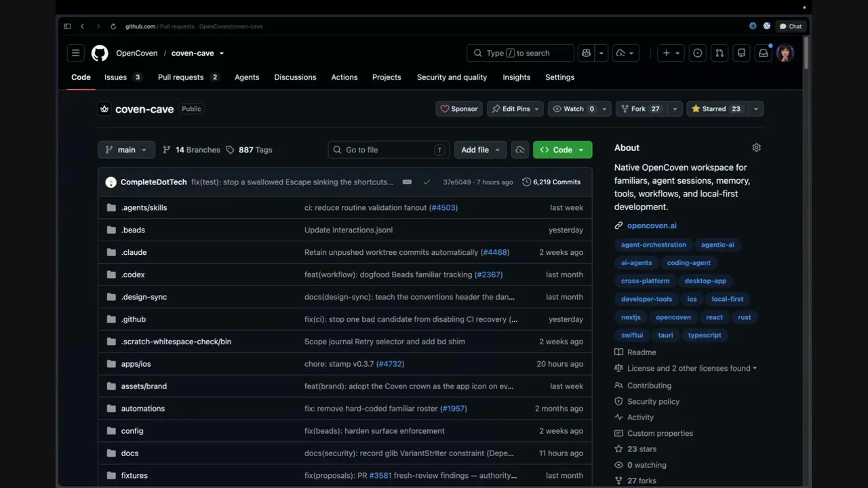868x488 pixels.
Task: Open the .agents/skills folder icon
Action: (x=112, y=207)
